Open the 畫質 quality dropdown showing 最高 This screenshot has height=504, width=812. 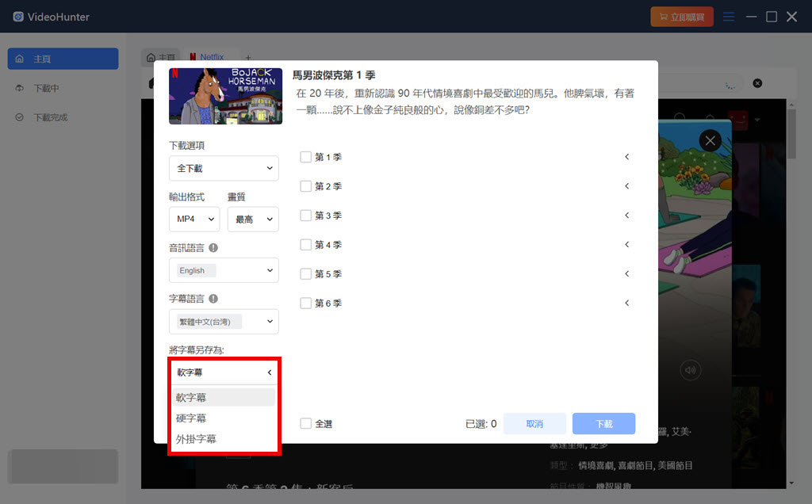coord(253,219)
